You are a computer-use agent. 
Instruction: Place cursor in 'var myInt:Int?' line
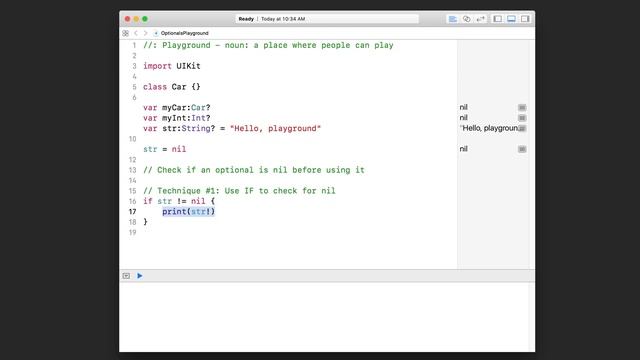[176, 118]
